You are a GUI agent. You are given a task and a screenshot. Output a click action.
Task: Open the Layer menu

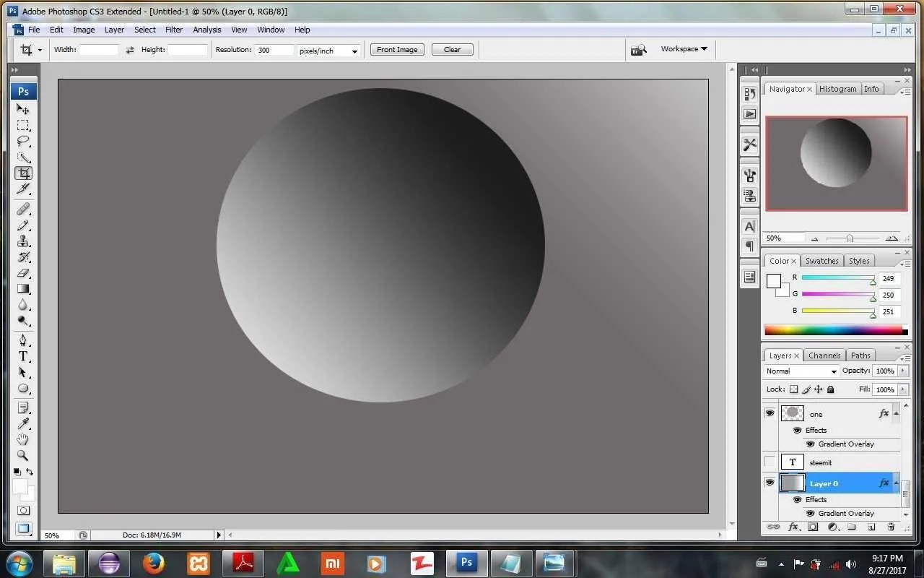click(x=114, y=30)
